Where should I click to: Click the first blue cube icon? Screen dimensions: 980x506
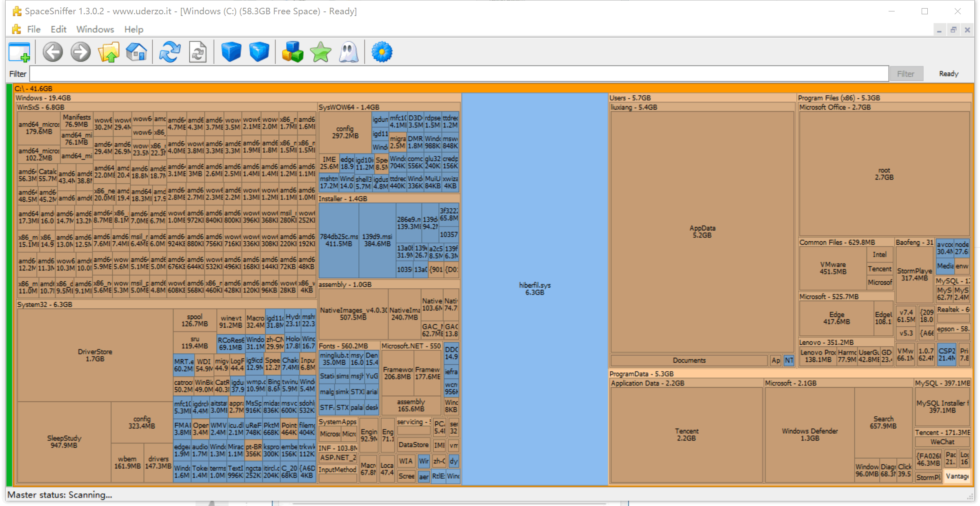[231, 52]
